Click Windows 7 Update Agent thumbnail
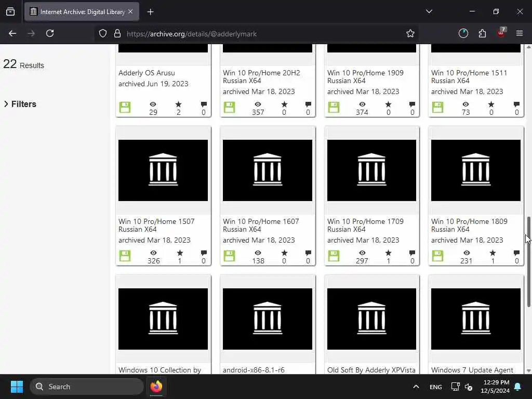 (x=476, y=319)
